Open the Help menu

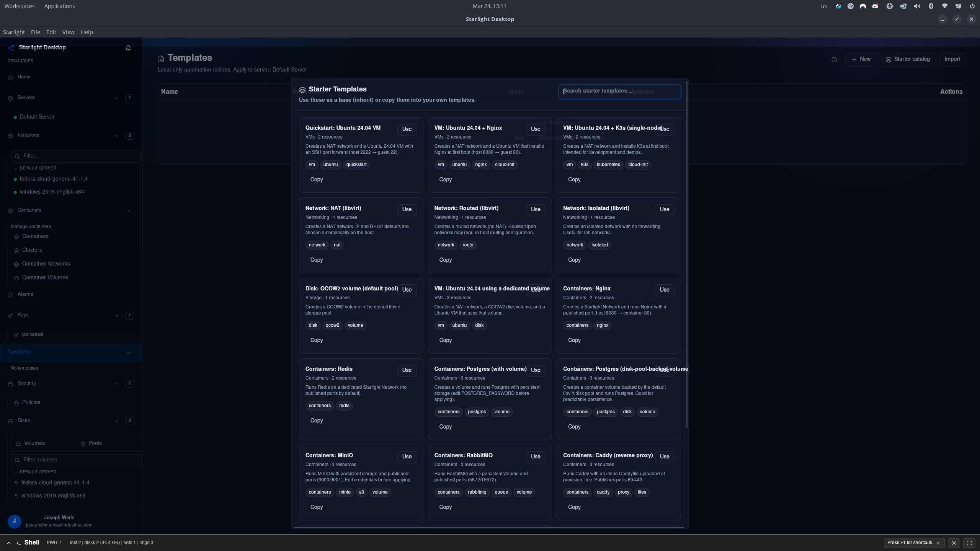87,32
